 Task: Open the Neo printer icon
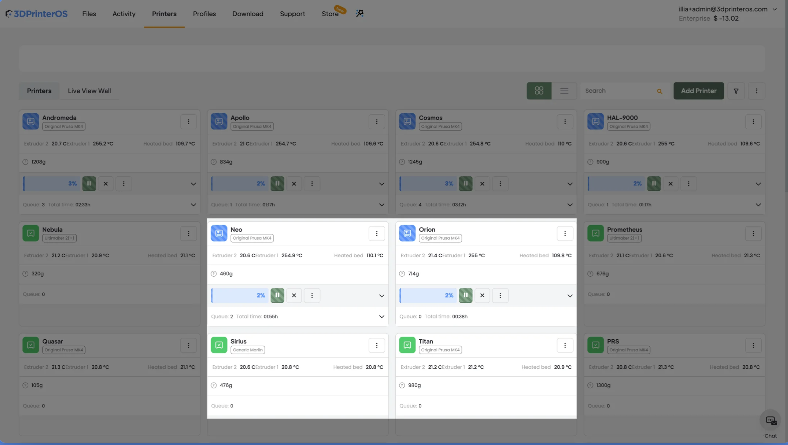219,233
